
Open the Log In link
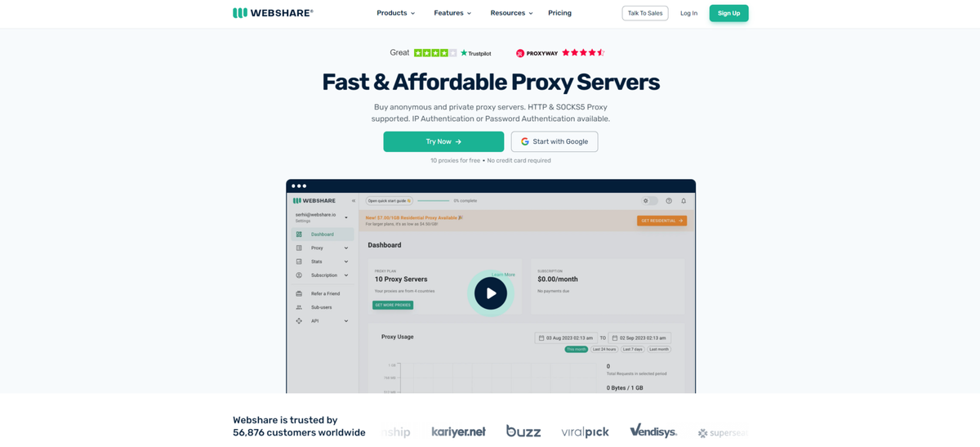click(688, 13)
